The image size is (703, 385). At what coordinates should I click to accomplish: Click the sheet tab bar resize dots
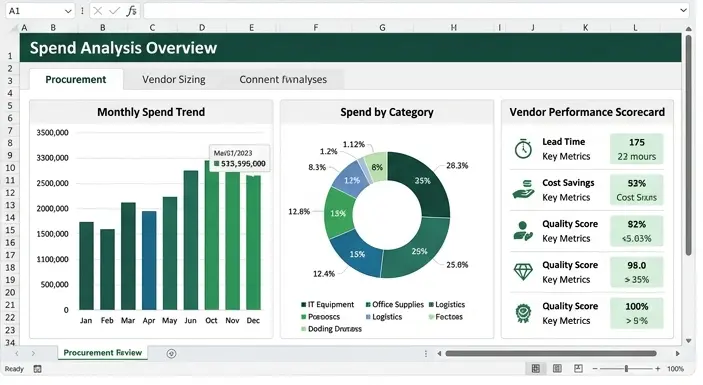click(x=425, y=354)
